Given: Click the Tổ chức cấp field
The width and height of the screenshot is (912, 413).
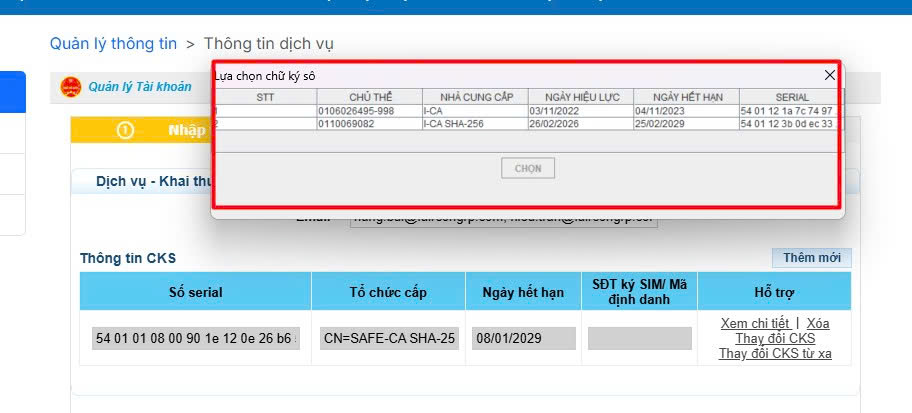Looking at the screenshot, I should click(389, 339).
